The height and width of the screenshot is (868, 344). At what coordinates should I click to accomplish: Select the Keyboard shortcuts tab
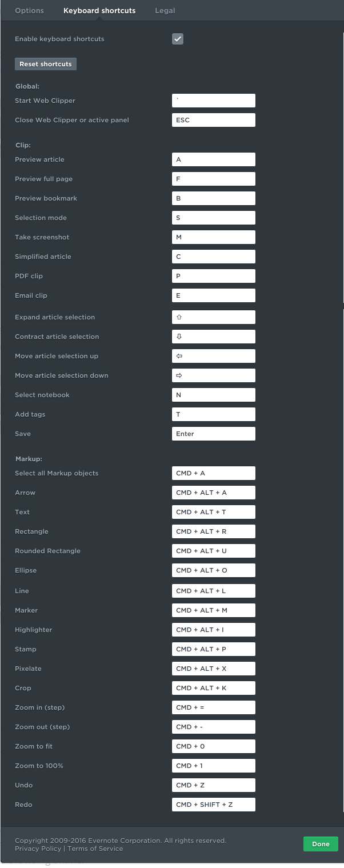[x=99, y=10]
